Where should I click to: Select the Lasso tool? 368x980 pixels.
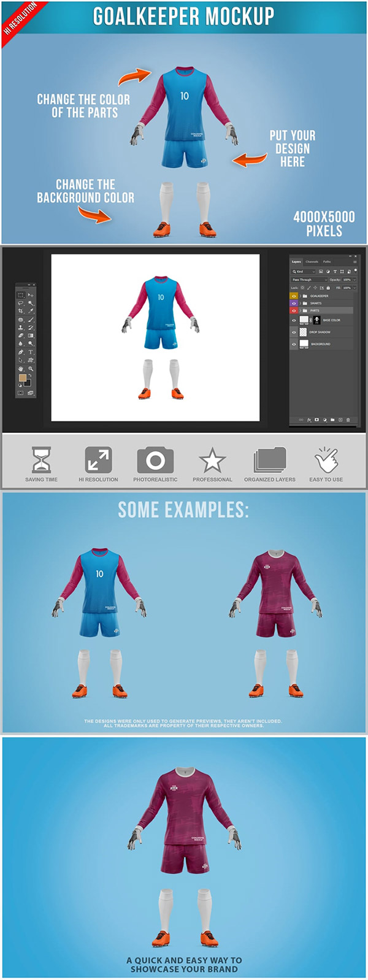pyautogui.click(x=21, y=303)
